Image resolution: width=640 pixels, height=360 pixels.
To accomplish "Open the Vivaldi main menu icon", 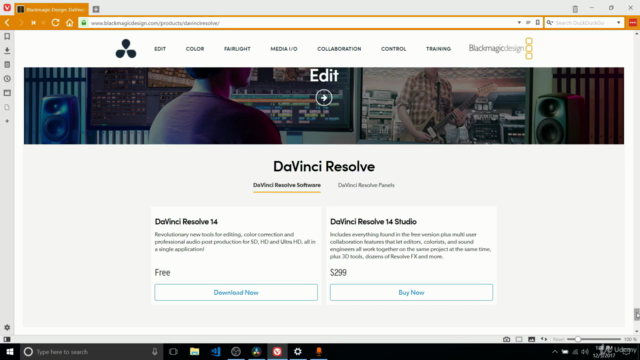I will [7, 8].
